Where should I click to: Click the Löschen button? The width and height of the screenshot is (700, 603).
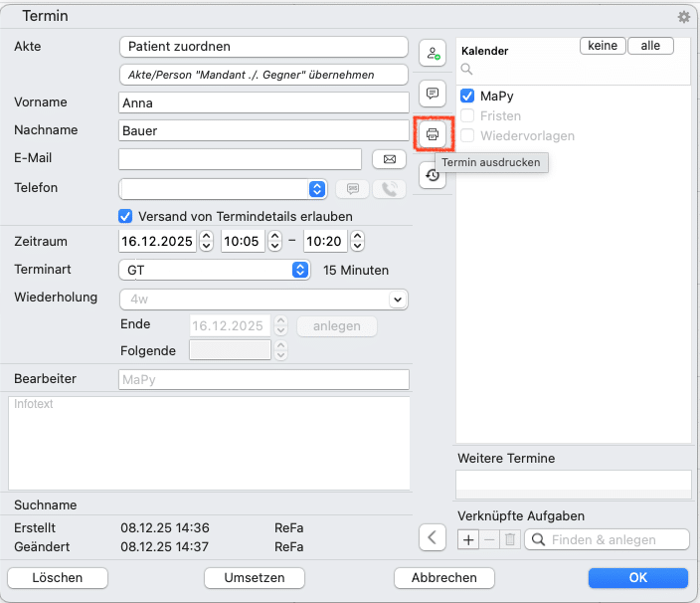pyautogui.click(x=58, y=577)
